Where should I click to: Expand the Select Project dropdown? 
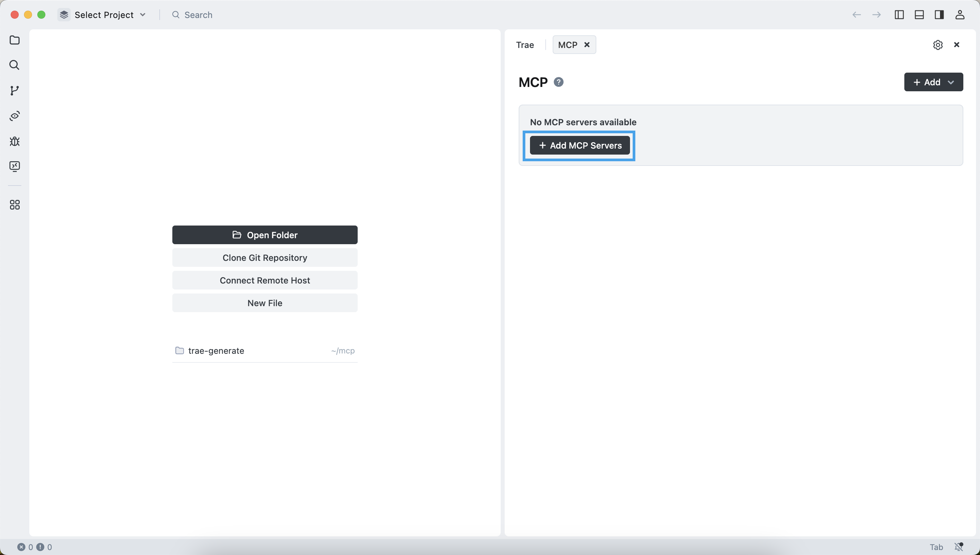103,15
